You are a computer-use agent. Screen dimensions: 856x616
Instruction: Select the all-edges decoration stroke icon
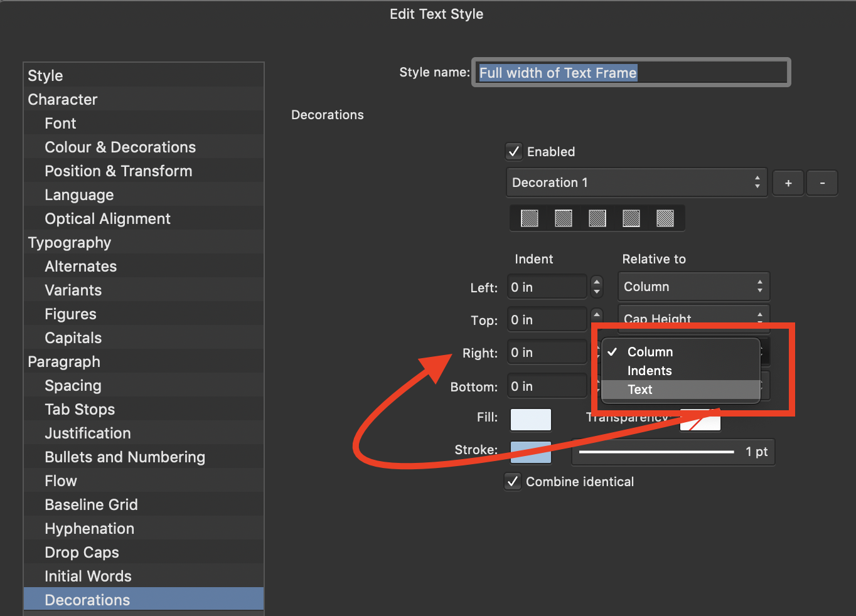665,218
